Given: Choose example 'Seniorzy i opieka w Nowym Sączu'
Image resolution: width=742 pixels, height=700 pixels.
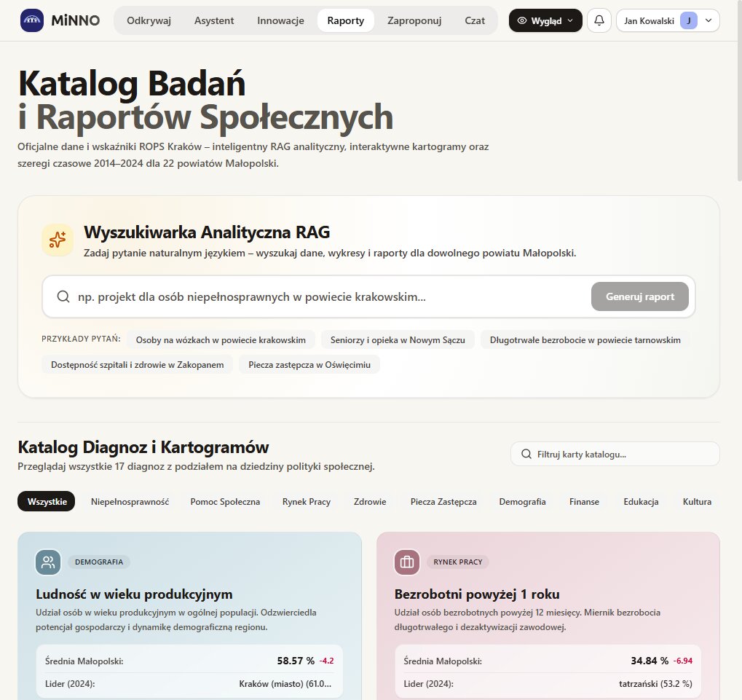Looking at the screenshot, I should (x=398, y=340).
